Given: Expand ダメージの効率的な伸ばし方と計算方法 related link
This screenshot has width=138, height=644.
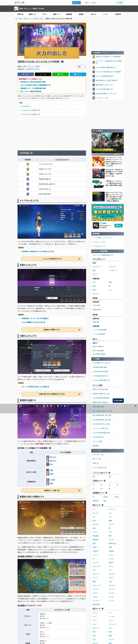Looking at the screenshot, I should click(x=35, y=387).
